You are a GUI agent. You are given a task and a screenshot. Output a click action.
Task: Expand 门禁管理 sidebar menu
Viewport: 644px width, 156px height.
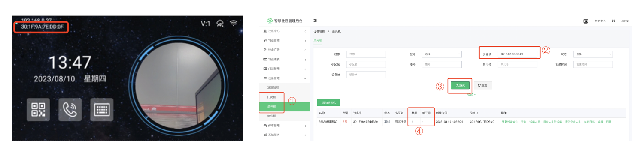pyautogui.click(x=285, y=69)
